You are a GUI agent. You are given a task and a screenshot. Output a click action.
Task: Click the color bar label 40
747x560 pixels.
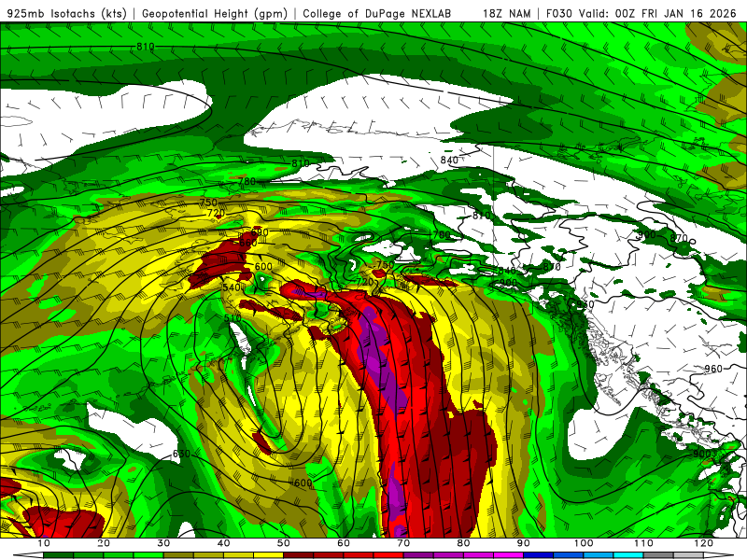223,543
